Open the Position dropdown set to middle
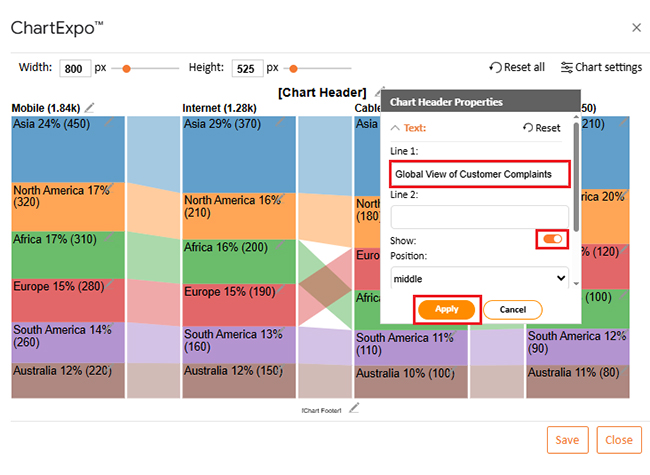This screenshot has height=475, width=650. tap(479, 278)
